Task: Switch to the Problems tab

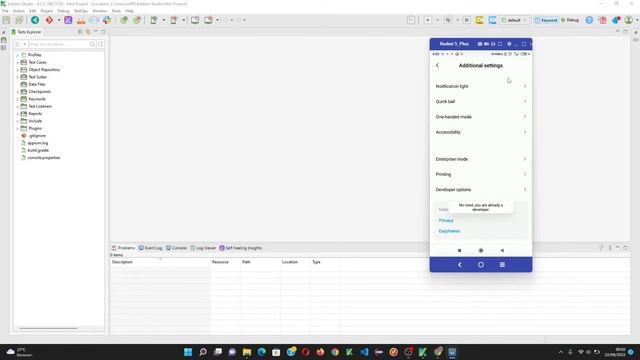Action: click(123, 248)
